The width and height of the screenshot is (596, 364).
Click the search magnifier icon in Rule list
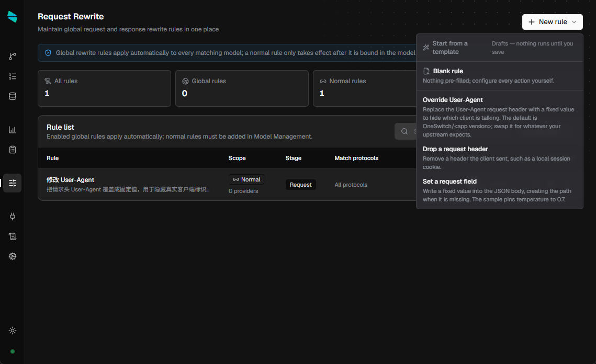pos(404,131)
